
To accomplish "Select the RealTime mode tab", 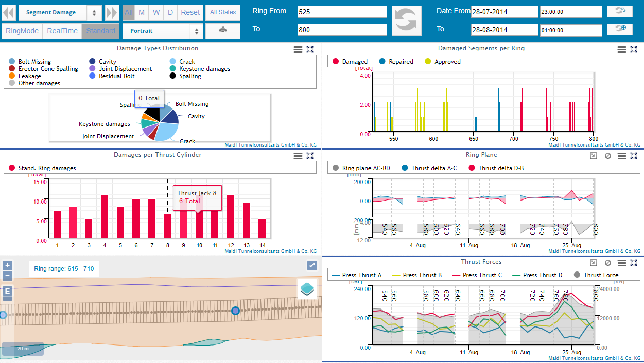I will (62, 31).
